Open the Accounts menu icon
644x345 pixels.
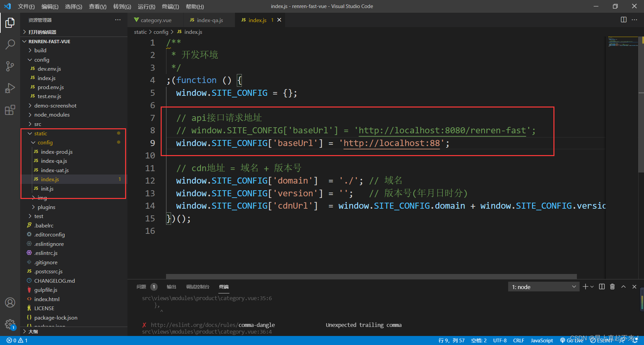(10, 302)
